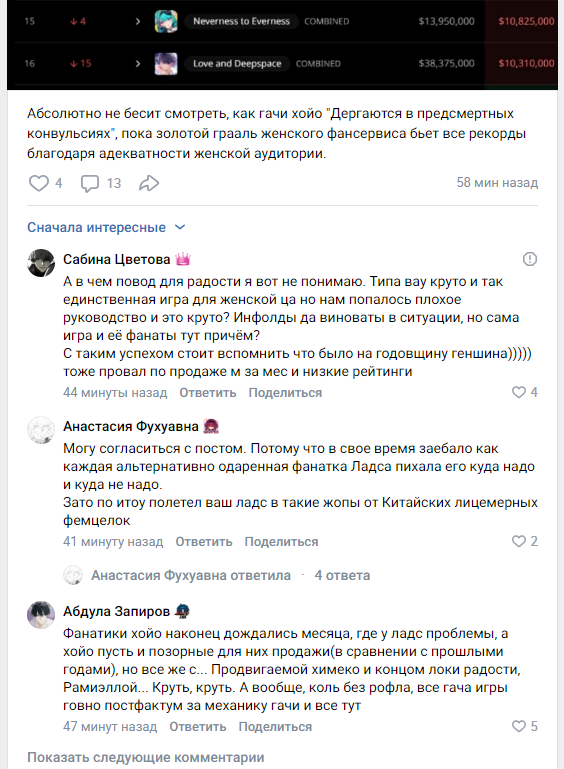The width and height of the screenshot is (564, 769).
Task: Expand the 4 ответа reply thread
Action: click(x=342, y=575)
